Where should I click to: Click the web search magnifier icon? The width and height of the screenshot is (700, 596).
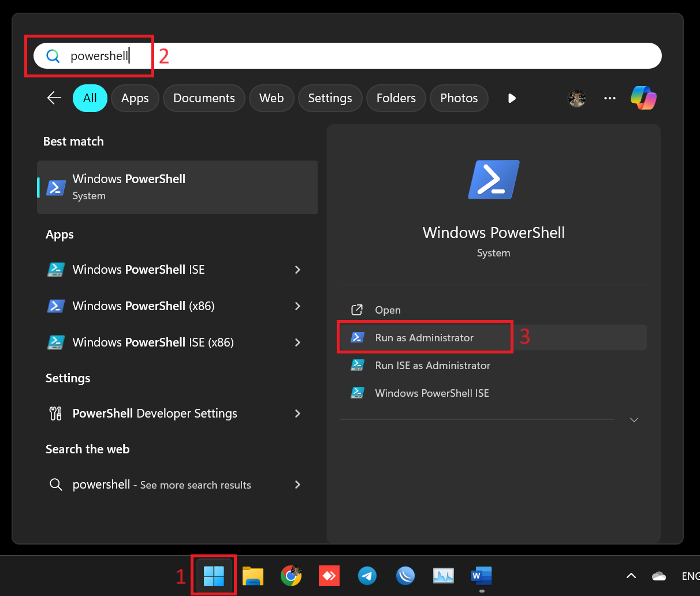tap(56, 485)
